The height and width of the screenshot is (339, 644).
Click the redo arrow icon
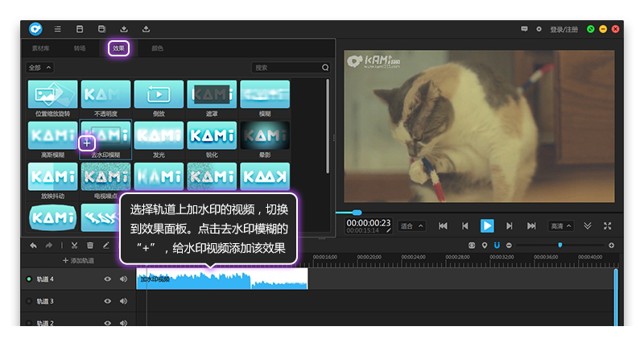(x=49, y=246)
